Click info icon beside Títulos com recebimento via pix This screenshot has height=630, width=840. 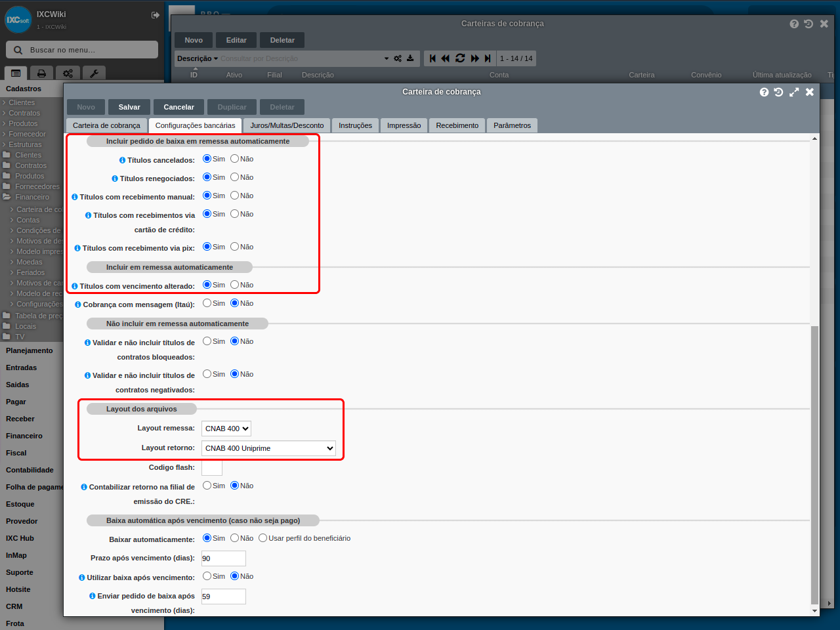[x=77, y=248]
